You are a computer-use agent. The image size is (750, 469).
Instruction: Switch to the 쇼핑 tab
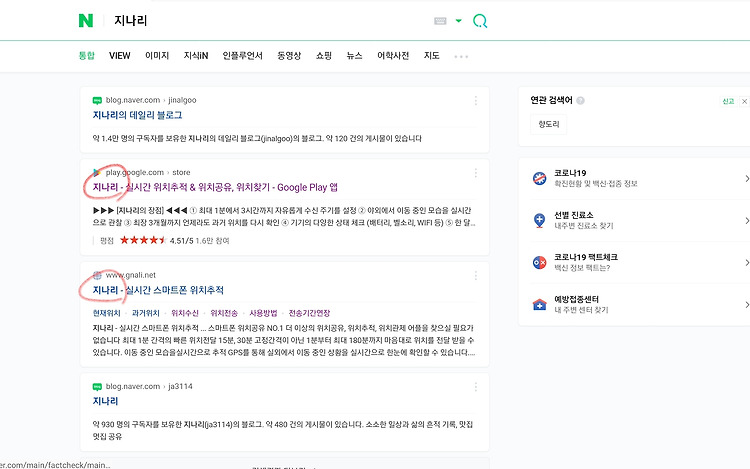point(324,55)
